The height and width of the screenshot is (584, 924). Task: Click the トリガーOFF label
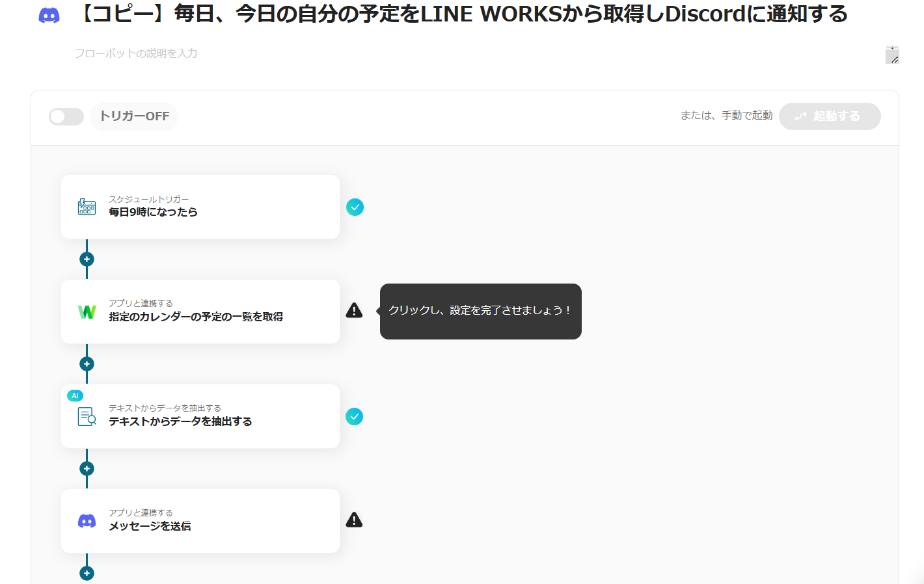coord(134,116)
